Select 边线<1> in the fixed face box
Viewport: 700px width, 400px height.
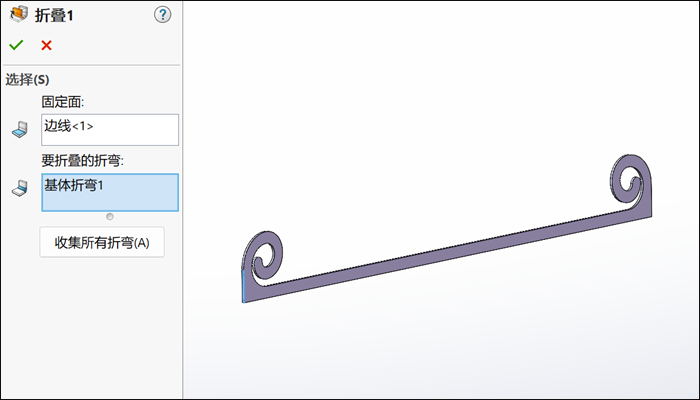coord(69,126)
